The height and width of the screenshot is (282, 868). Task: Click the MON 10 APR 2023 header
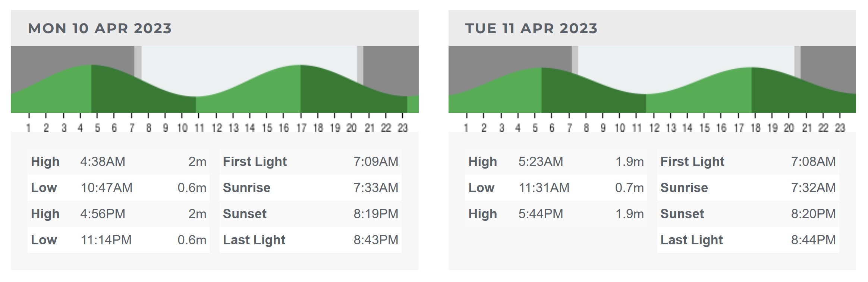coord(100,28)
